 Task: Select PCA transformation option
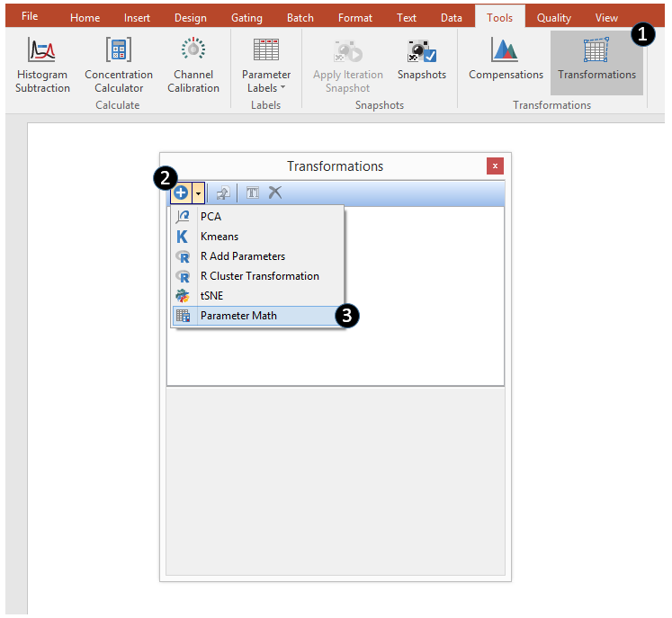[211, 217]
